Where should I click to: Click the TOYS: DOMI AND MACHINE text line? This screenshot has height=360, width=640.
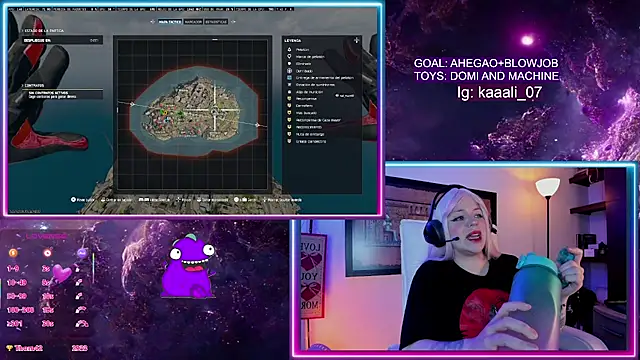[x=486, y=76]
